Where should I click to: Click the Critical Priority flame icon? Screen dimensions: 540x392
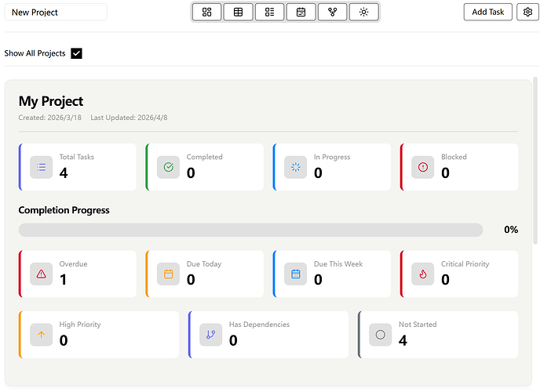[x=423, y=274]
